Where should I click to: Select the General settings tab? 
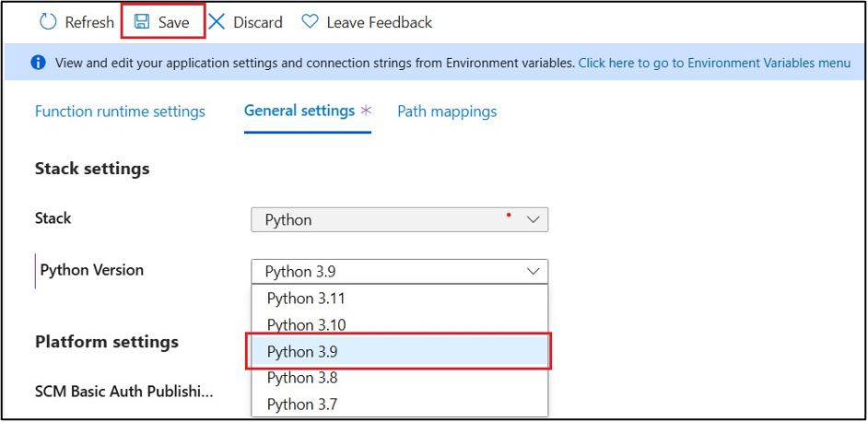point(299,111)
